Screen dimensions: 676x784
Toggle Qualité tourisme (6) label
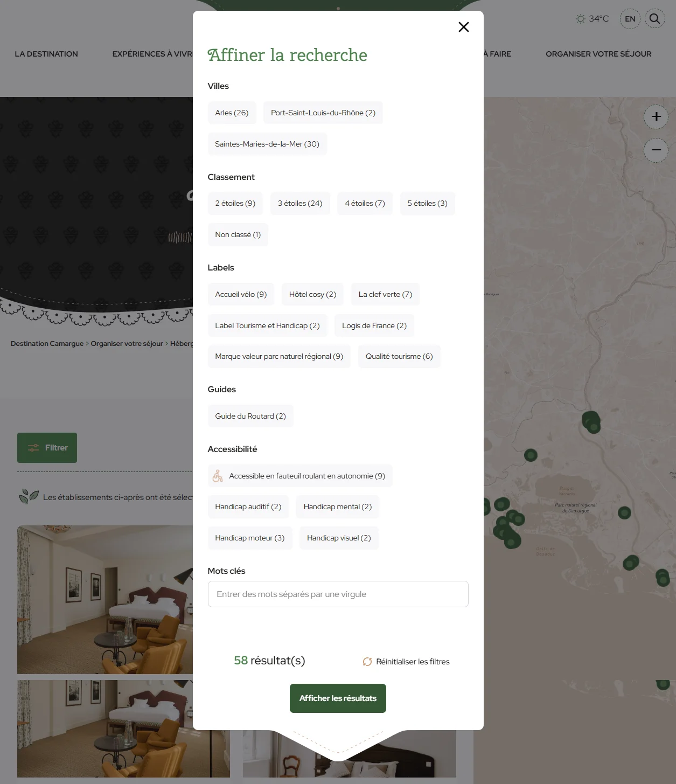coord(399,356)
